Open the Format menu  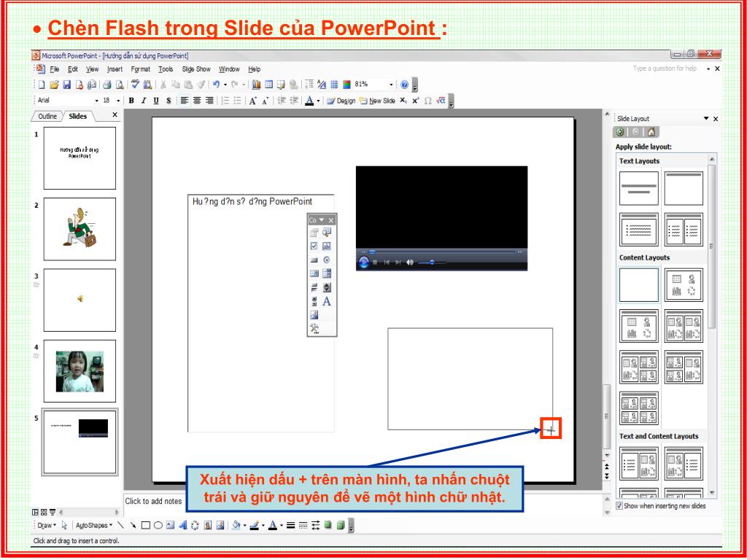tap(141, 69)
